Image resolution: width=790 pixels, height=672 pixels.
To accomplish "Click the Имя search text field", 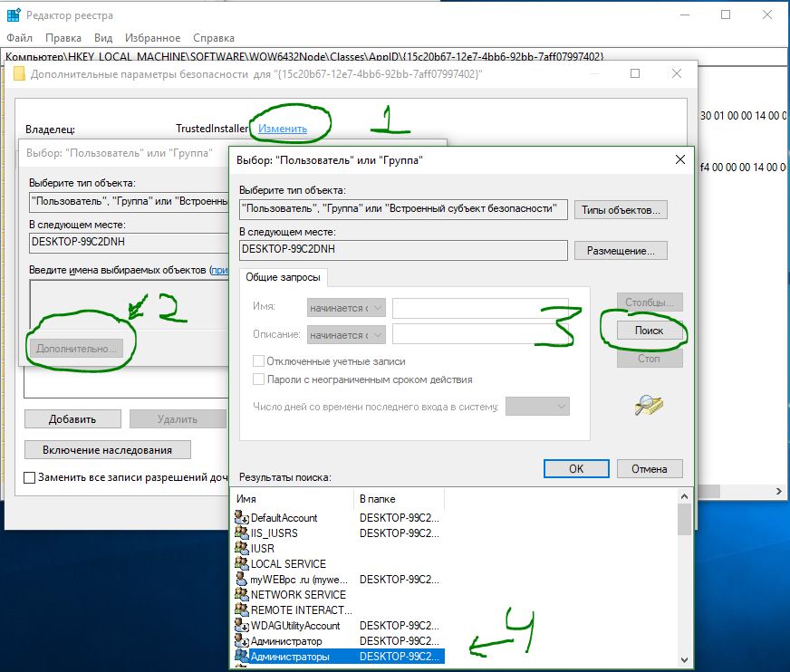I will coord(480,307).
